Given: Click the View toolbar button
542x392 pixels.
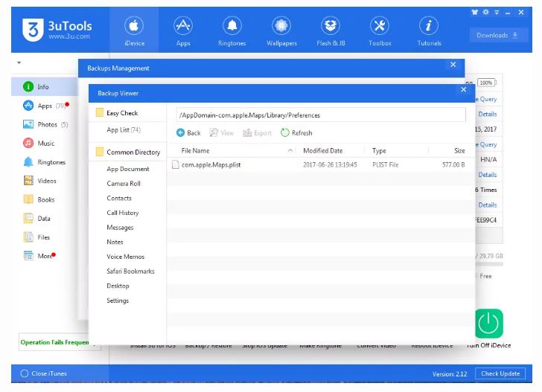Looking at the screenshot, I should (x=222, y=132).
